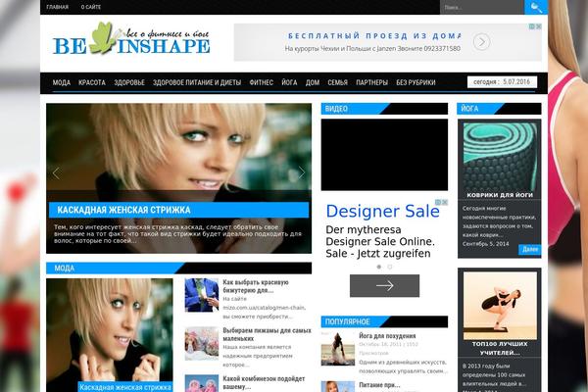Open the БЕЗ РУБРИКИ menu item

pyautogui.click(x=416, y=82)
